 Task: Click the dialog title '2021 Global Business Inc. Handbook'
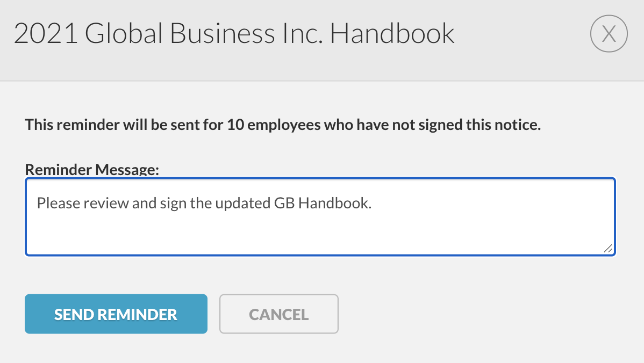pos(234,33)
